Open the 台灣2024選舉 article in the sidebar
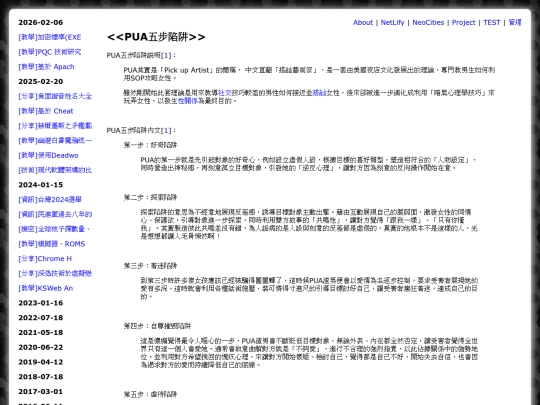This screenshot has height=405, width=540. 50,199
